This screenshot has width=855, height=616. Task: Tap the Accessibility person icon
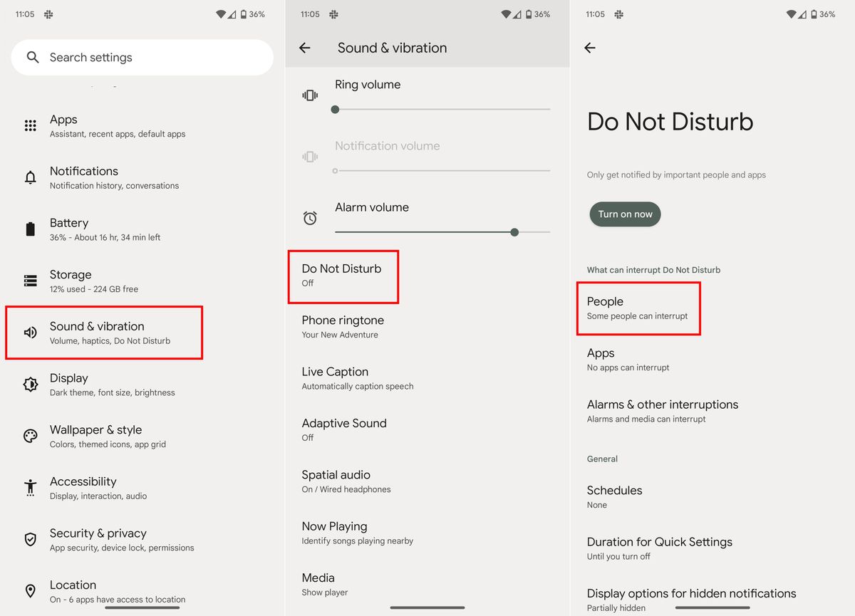point(30,488)
